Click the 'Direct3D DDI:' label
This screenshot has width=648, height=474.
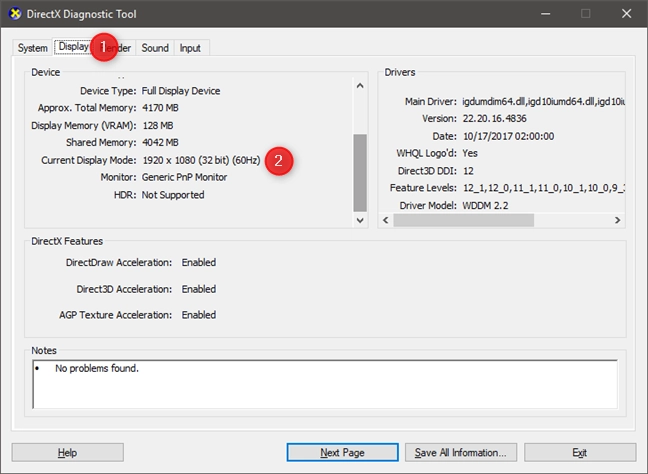tap(427, 171)
